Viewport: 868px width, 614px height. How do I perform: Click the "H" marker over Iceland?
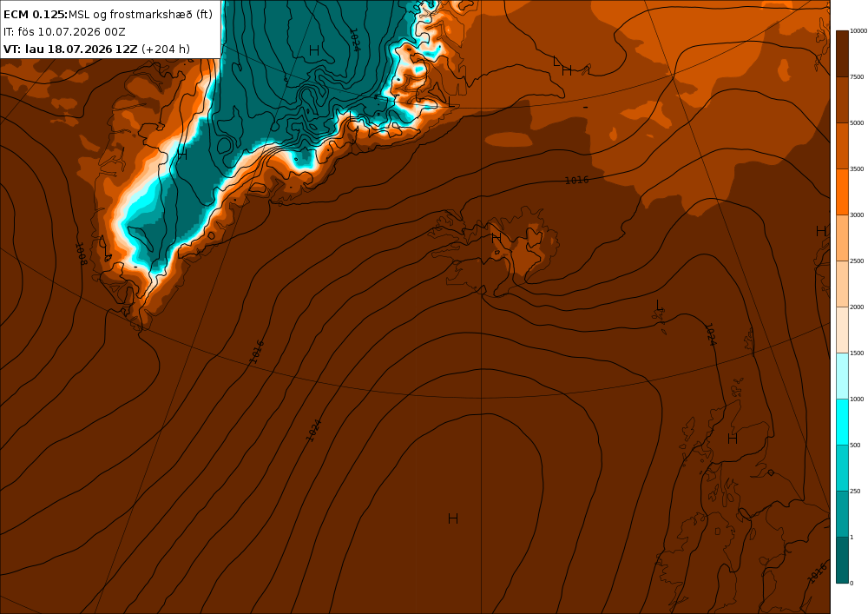(x=496, y=237)
